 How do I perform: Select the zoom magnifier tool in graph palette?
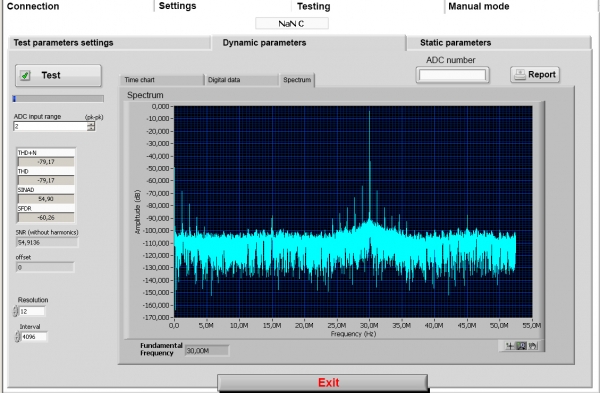click(521, 346)
